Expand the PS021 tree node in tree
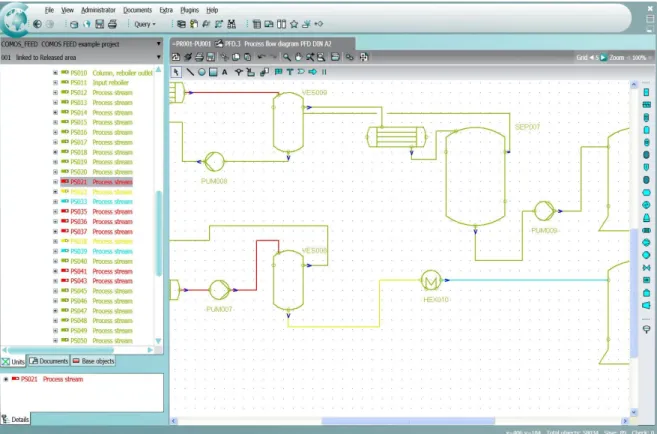 tap(55, 182)
